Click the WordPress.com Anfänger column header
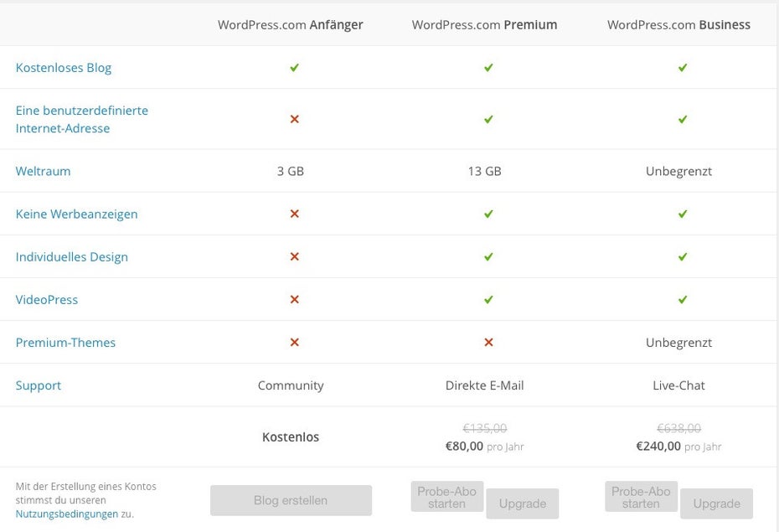 point(291,25)
